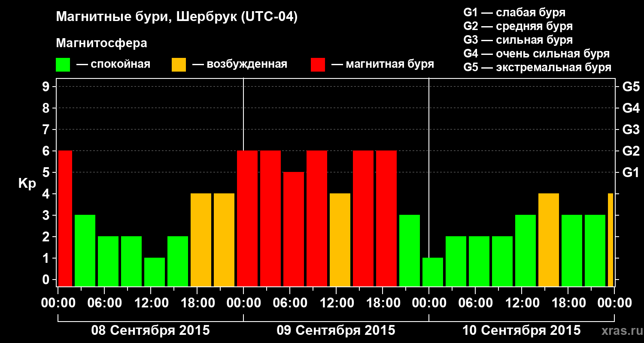Click the green 'спокойная' legend swatch
Viewport: 644px width, 343px height.
pos(63,65)
